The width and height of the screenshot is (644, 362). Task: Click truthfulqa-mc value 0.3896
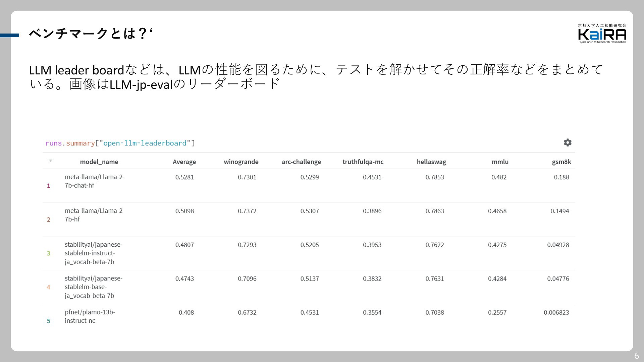point(372,211)
